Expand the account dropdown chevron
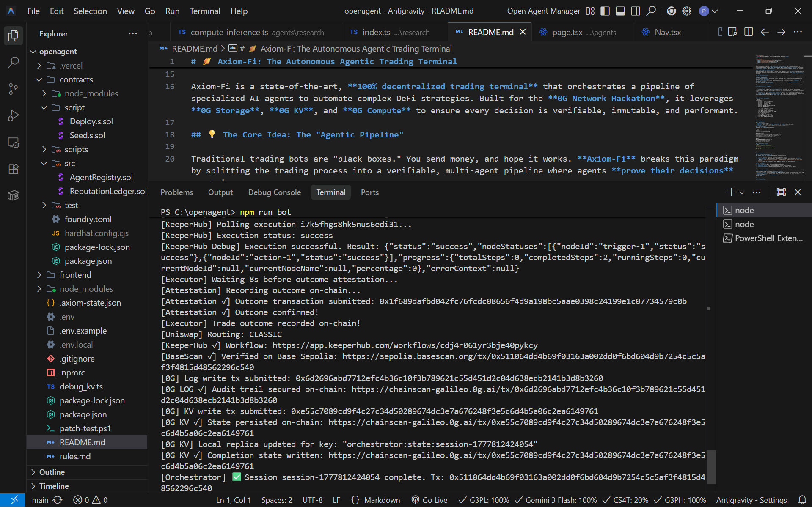The height and width of the screenshot is (507, 812). pos(715,11)
